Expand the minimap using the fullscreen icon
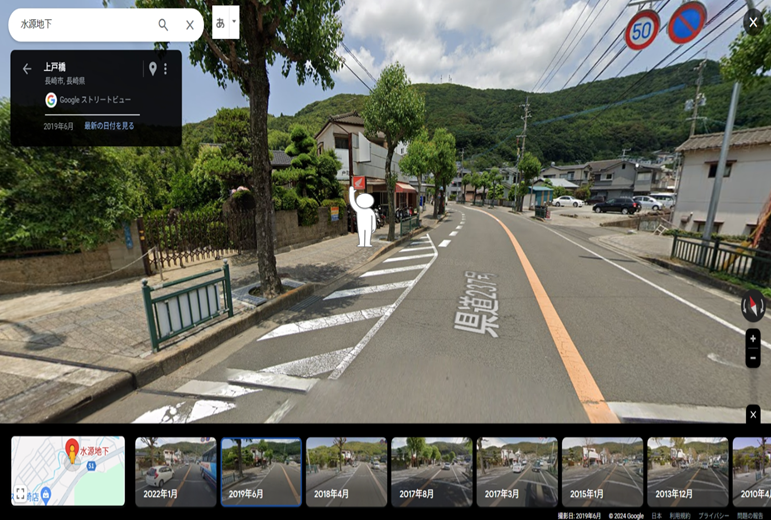 tap(20, 494)
